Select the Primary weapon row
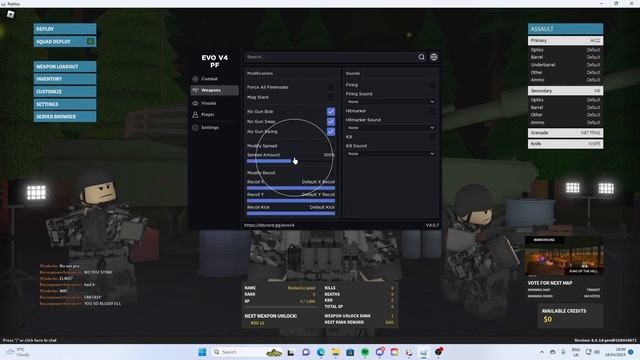Viewport: 640px width, 360px height. point(565,40)
